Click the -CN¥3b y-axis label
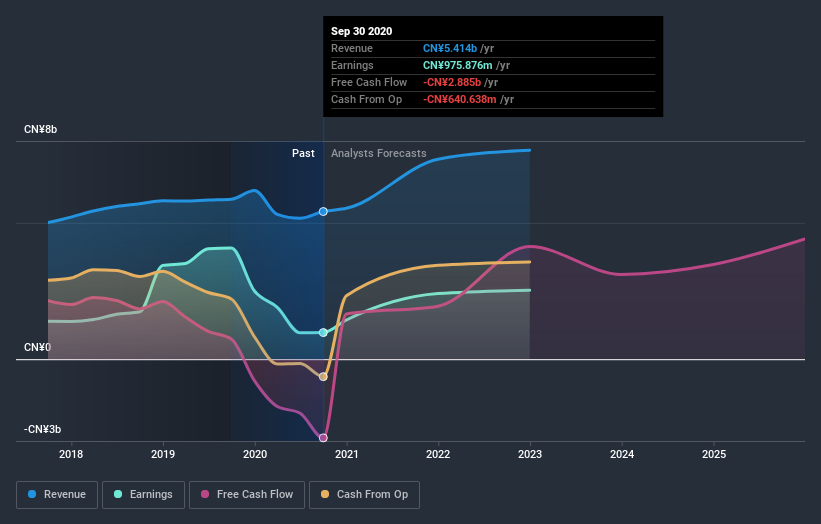Screen dimensions: 821x524 click(42, 430)
